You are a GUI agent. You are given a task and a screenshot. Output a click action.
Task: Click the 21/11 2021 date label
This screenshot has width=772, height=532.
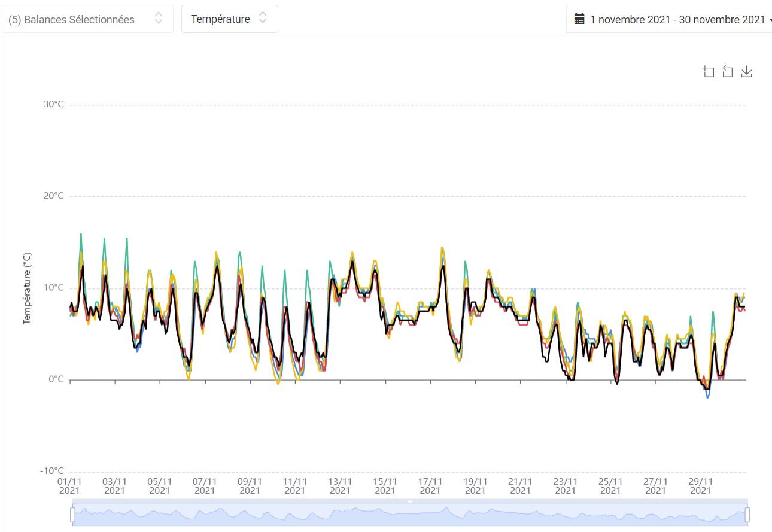click(521, 485)
